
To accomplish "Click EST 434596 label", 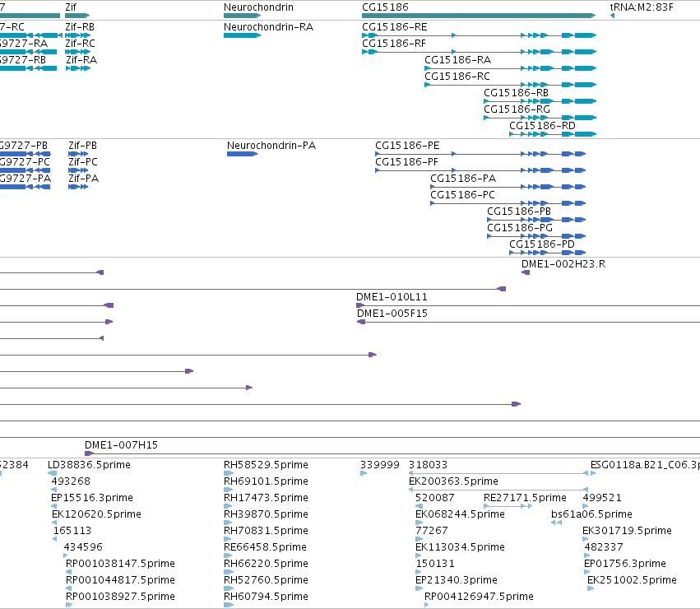I will pos(83,547).
